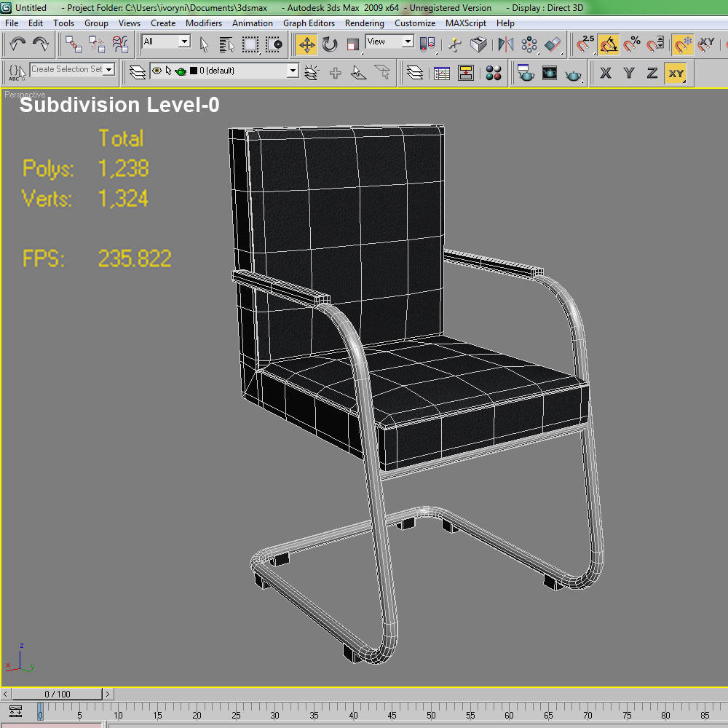Viewport: 728px width, 728px height.
Task: Click the Redo arrow icon
Action: pyautogui.click(x=40, y=44)
